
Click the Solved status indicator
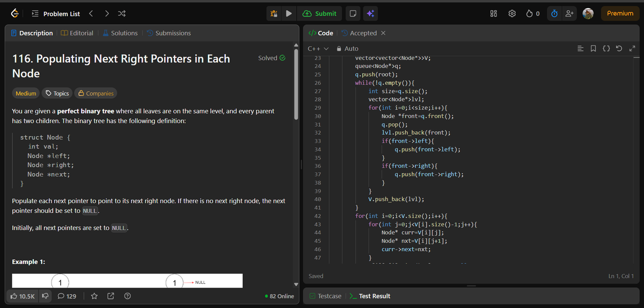[272, 58]
